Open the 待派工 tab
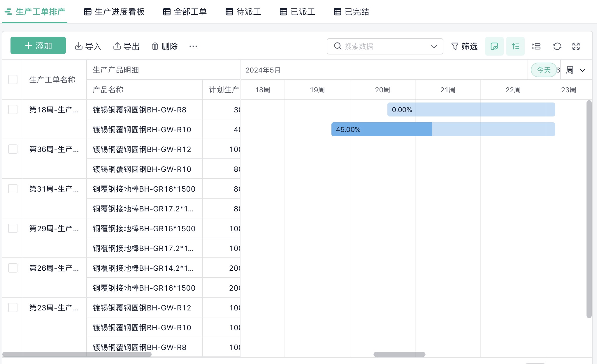 pos(243,12)
